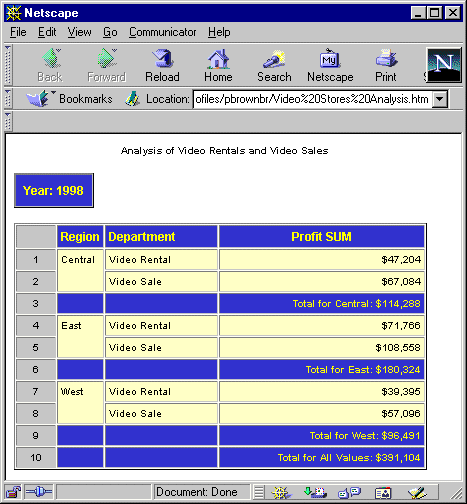Open the File menu
This screenshot has width=467, height=504.
pos(18,32)
